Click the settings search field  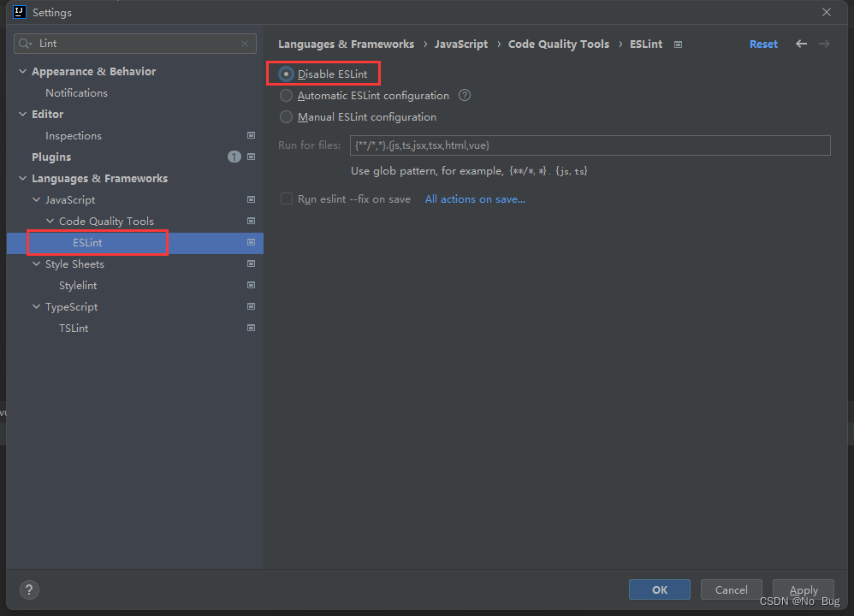pyautogui.click(x=137, y=44)
